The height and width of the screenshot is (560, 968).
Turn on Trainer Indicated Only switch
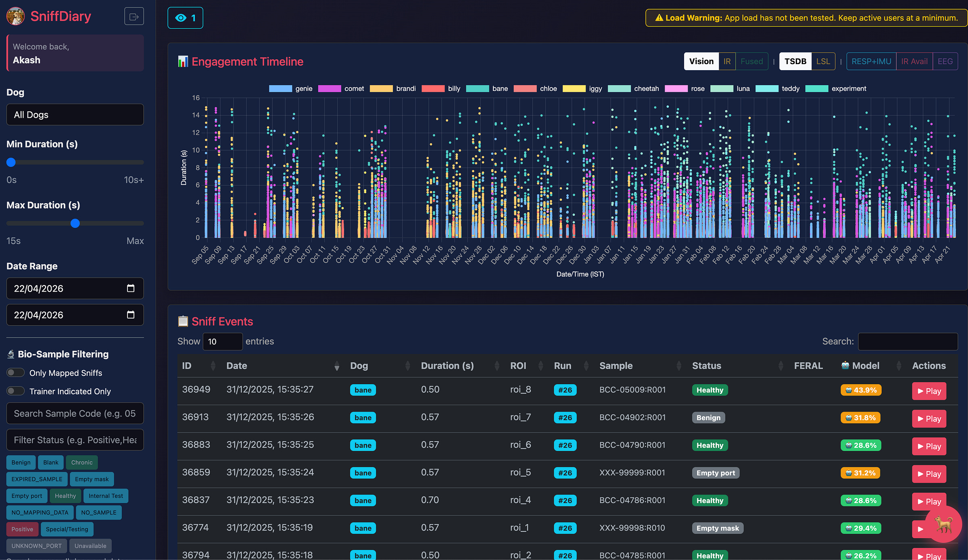(16, 391)
